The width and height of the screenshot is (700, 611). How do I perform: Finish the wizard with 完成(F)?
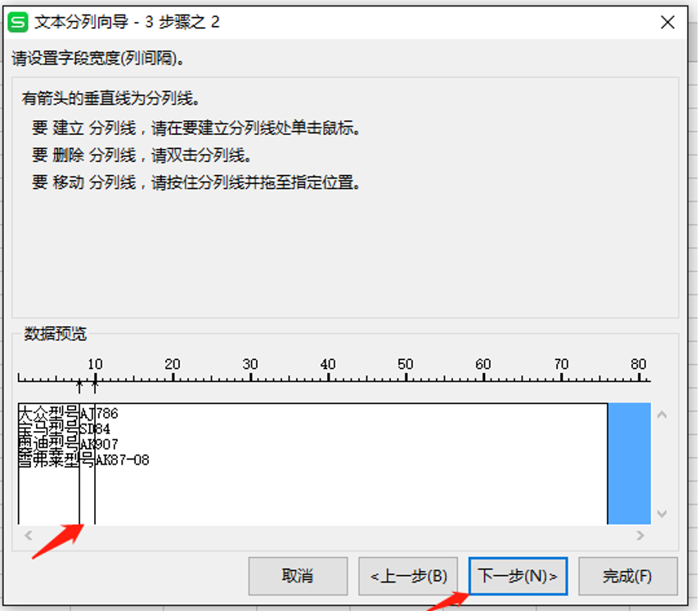(628, 576)
